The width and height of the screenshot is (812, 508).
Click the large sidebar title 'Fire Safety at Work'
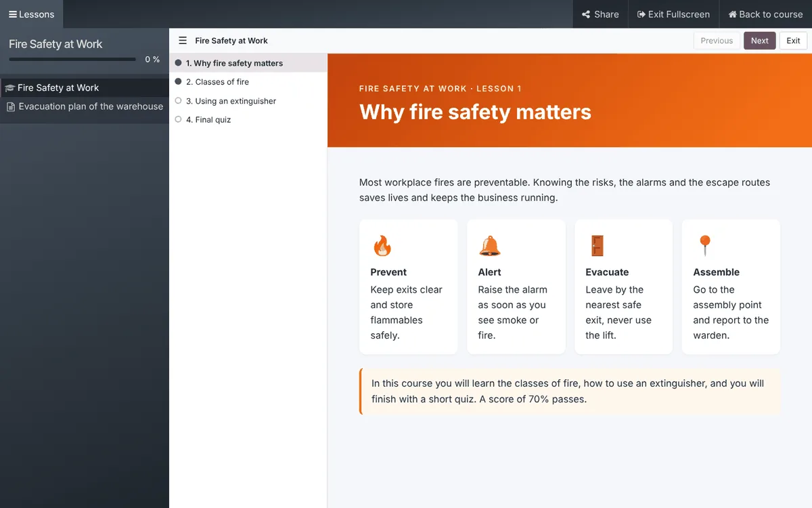point(55,44)
